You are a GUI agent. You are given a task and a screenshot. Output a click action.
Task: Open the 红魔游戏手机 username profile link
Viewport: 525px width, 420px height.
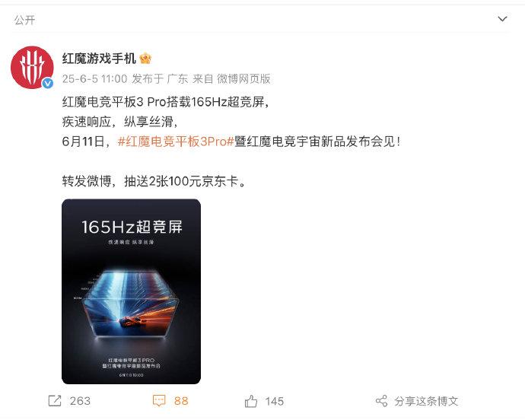(x=99, y=59)
